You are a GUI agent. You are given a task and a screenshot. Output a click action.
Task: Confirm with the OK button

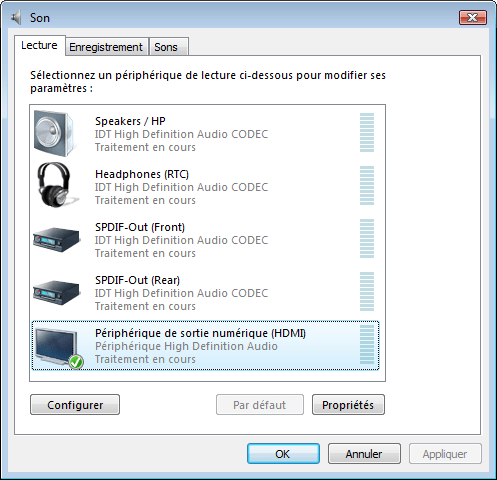click(x=283, y=454)
